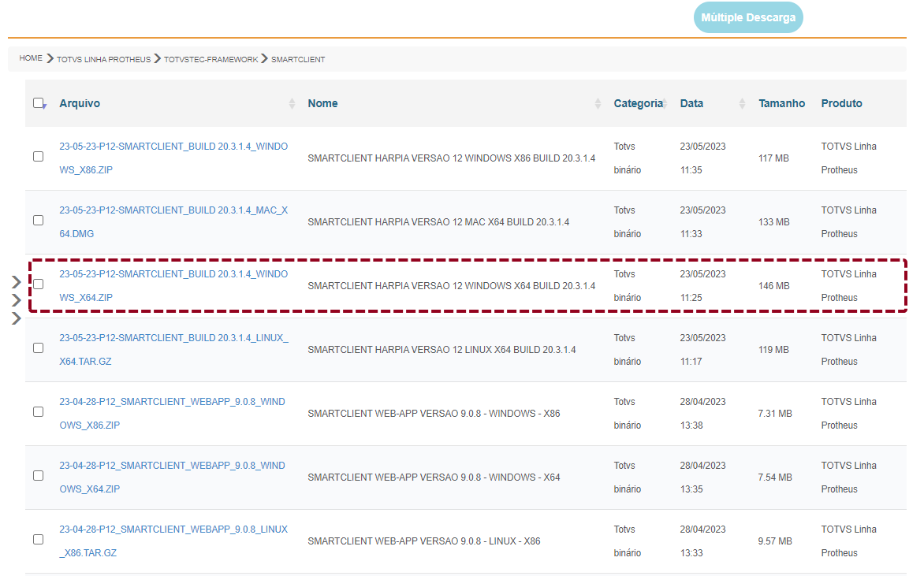Click the '117 MB' size cell

point(773,158)
